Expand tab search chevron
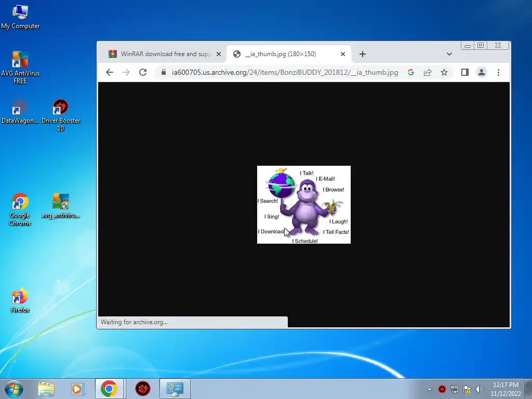532x399 pixels. 449,54
